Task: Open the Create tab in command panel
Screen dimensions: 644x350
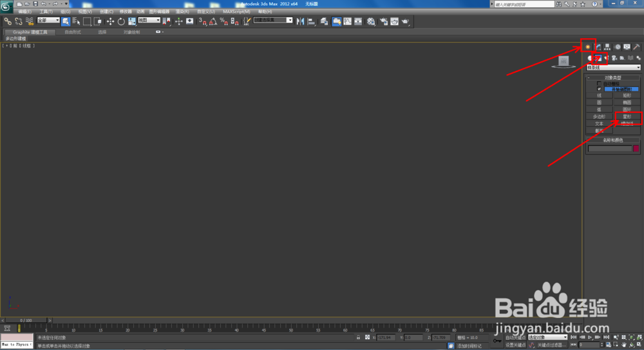Action: [x=588, y=47]
